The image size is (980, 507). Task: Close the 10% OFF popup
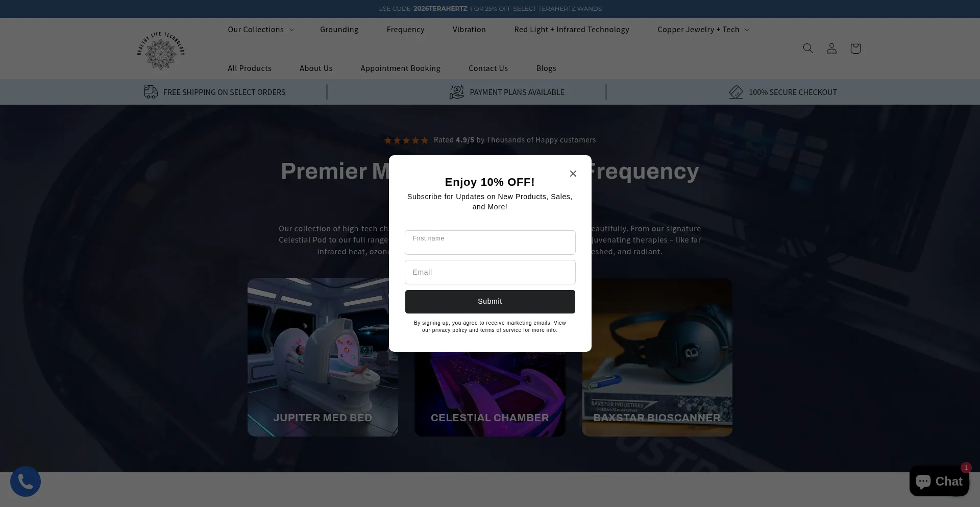(573, 174)
